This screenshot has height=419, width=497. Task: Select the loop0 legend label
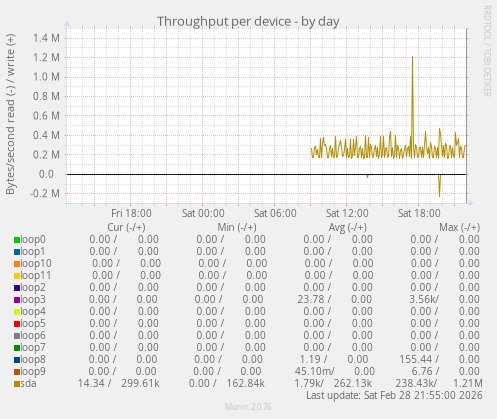[33, 239]
